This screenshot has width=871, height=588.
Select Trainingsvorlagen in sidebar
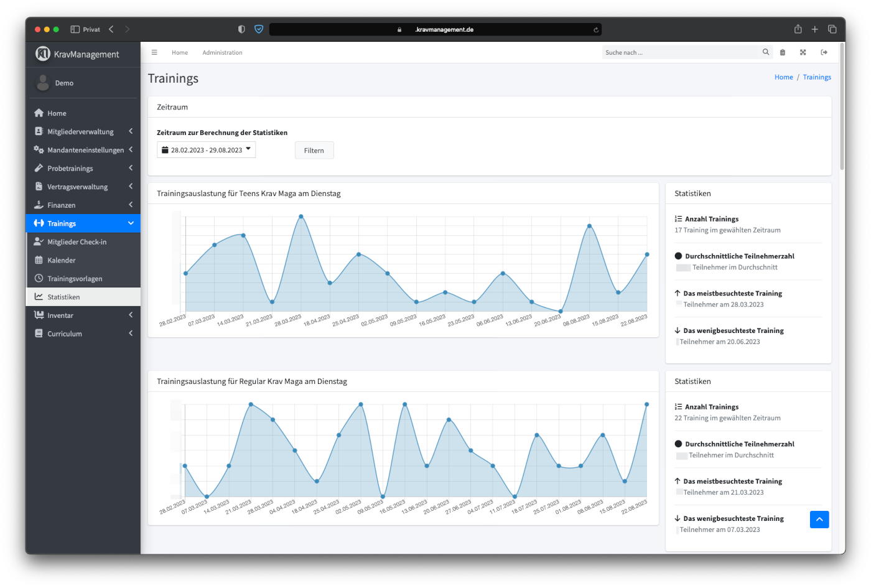point(83,279)
